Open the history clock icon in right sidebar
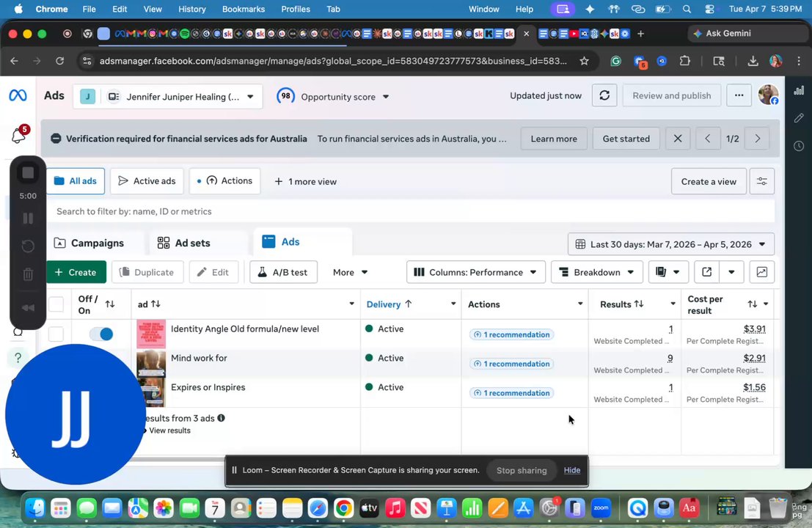812x528 pixels. pos(799,146)
